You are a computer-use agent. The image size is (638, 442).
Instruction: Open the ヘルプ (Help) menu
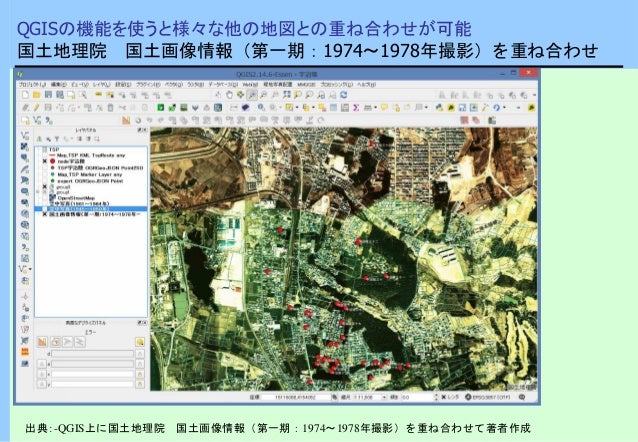point(366,85)
